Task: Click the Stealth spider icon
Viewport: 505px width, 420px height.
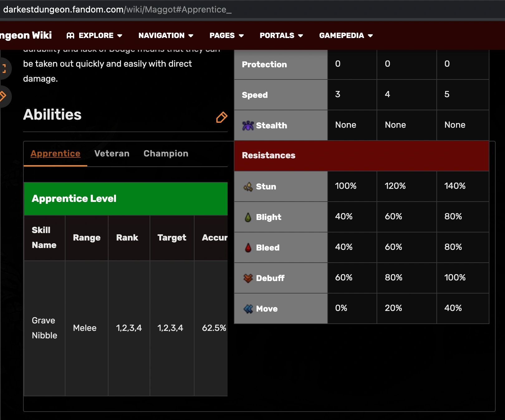Action: click(x=248, y=126)
